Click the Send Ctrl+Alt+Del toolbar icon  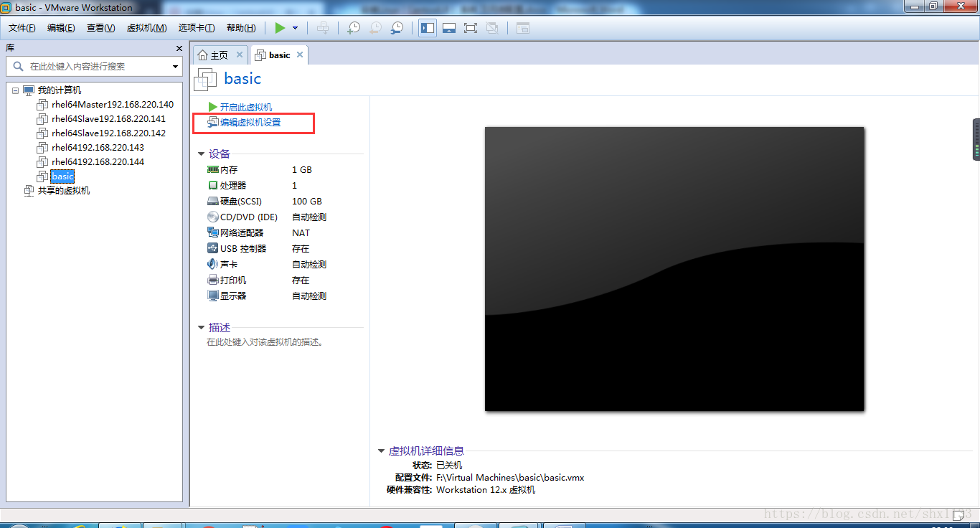point(323,28)
